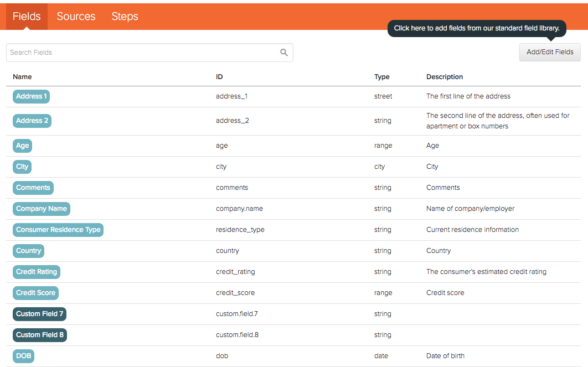Click the ID column header
This screenshot has width=588, height=367.
219,76
